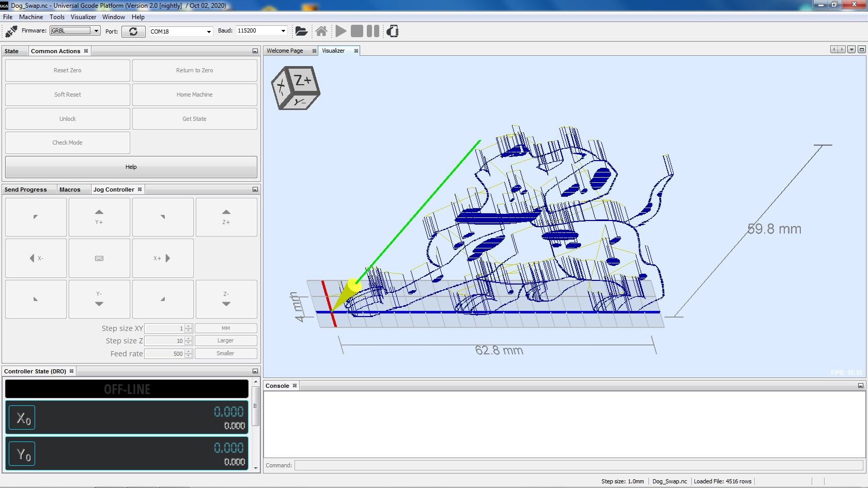Raise the Z axis with Z+
Image resolution: width=868 pixels, height=488 pixels.
226,217
